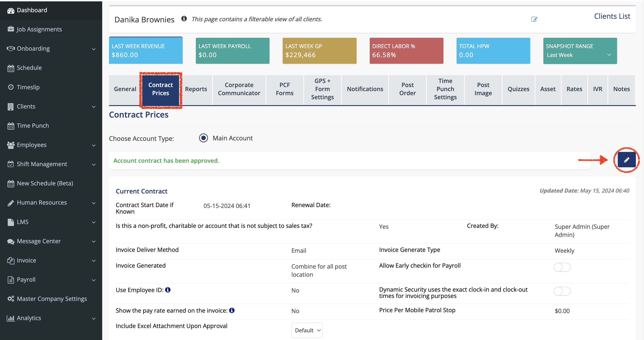Click the Clients List link
644x340 pixels.
click(612, 16)
